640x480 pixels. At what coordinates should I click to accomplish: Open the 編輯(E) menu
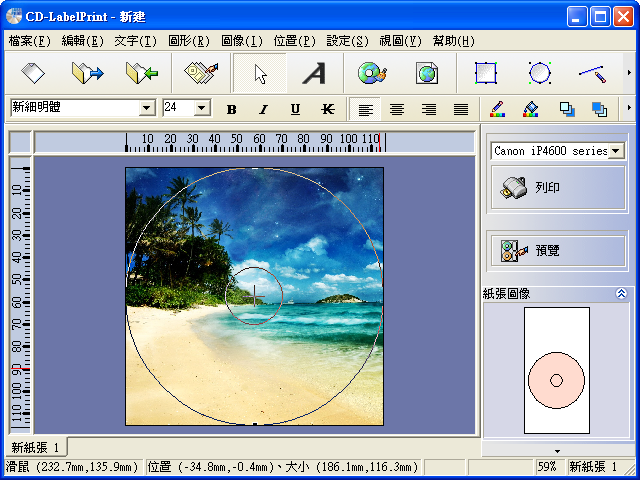(82, 41)
